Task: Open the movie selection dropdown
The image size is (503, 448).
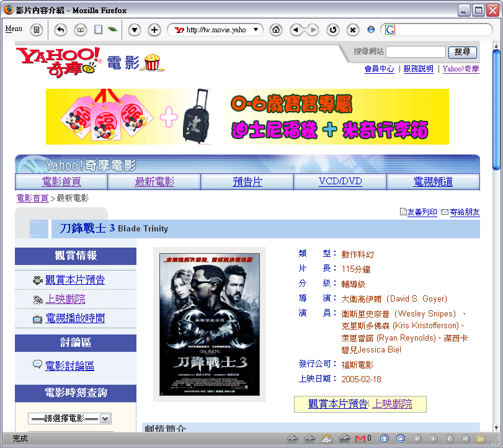Action: (69, 418)
